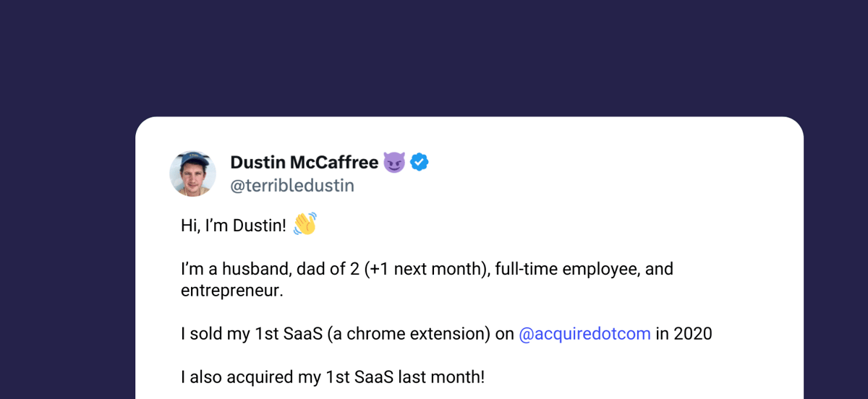Screen dimensions: 868x399
Task: Click Dustin's profile avatar photo
Action: click(x=192, y=174)
